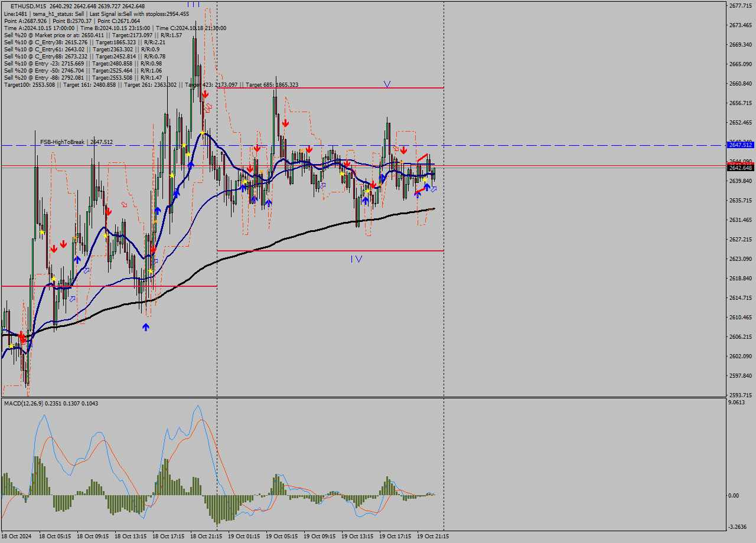
Task: Click the 9.0613 MACD scale label
Action: 737,403
